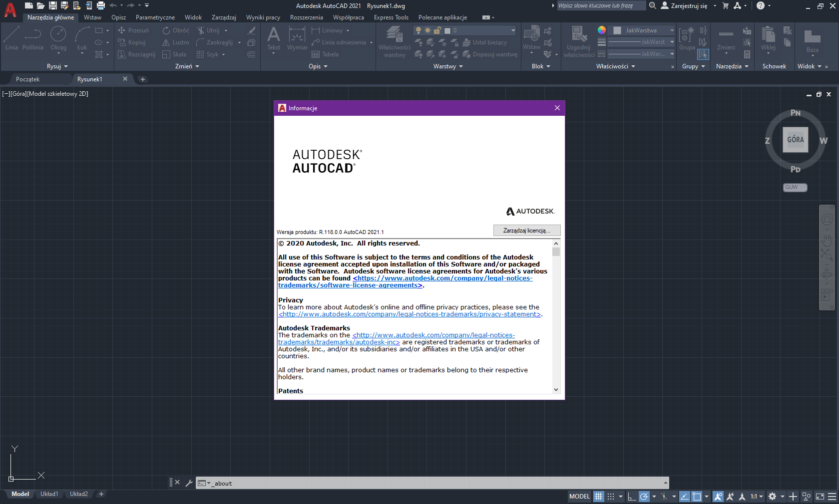Save the drawing from quick access toolbar
The image size is (839, 504).
52,5
